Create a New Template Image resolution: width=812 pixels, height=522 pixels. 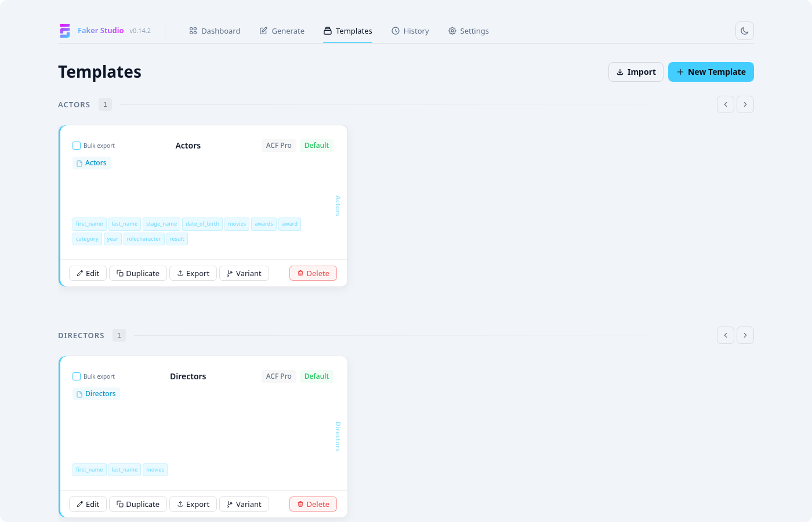point(711,72)
